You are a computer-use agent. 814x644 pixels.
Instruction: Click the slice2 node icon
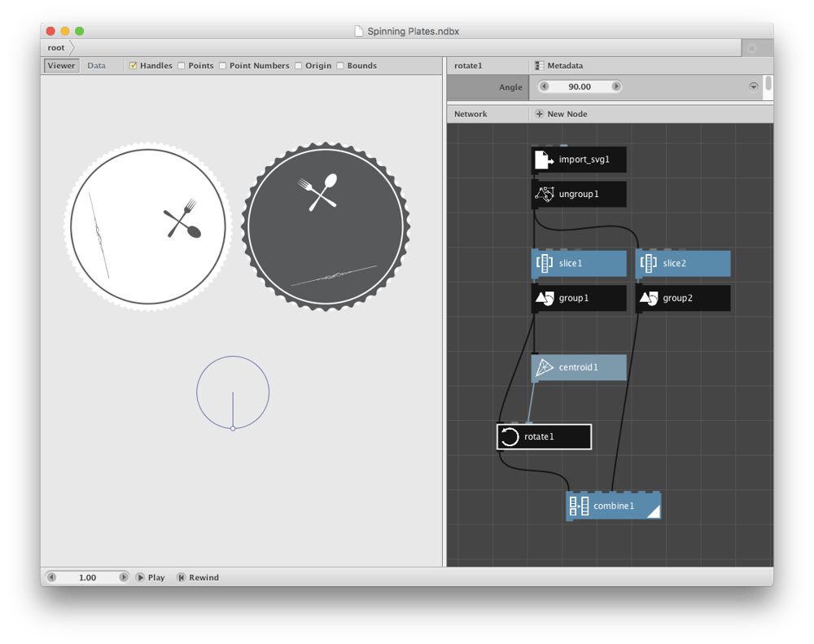coord(649,263)
